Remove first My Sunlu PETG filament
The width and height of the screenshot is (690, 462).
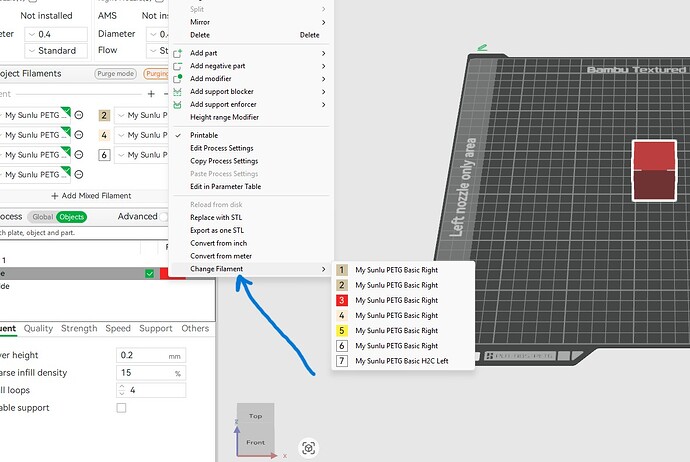pyautogui.click(x=79, y=115)
